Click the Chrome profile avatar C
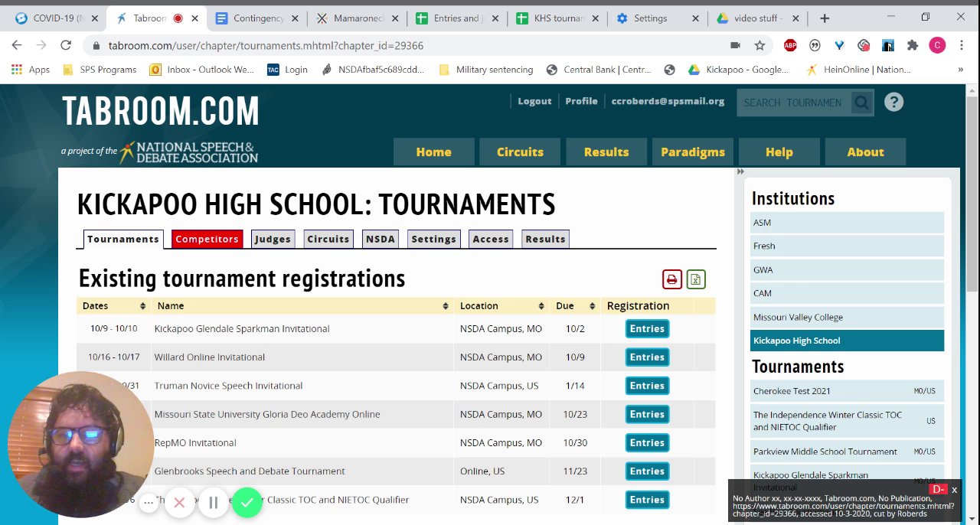Screen dimensions: 980x525 937,46
